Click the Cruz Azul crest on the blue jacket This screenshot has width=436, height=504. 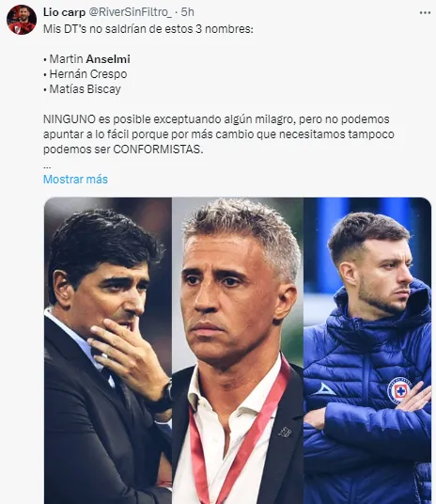[399, 391]
